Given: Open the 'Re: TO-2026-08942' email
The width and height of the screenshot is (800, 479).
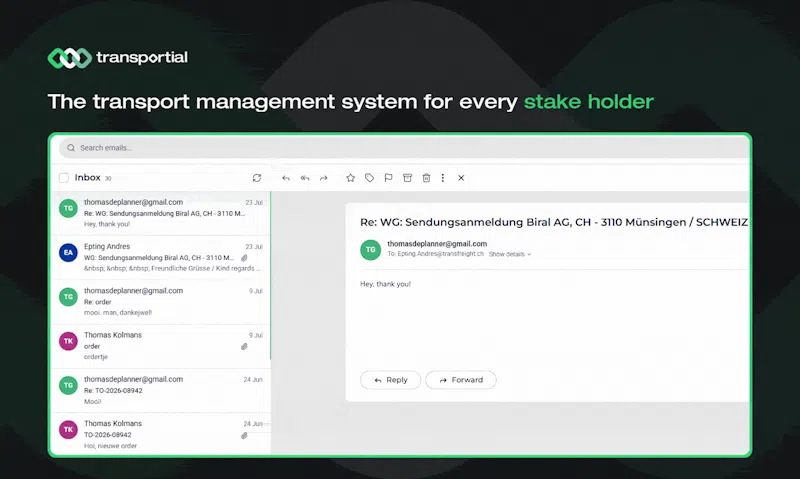Looking at the screenshot, I should 161,391.
